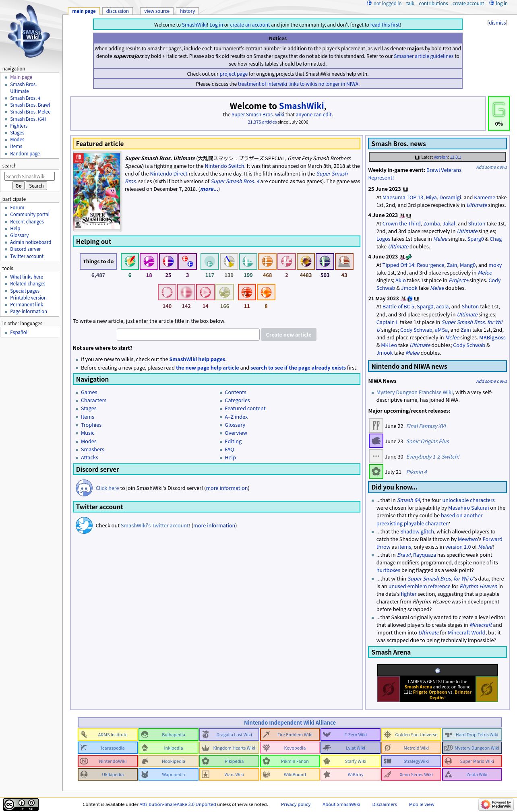This screenshot has width=517, height=812.
Task: Click the Final Fantasy XVI release icon
Action: 376,426
